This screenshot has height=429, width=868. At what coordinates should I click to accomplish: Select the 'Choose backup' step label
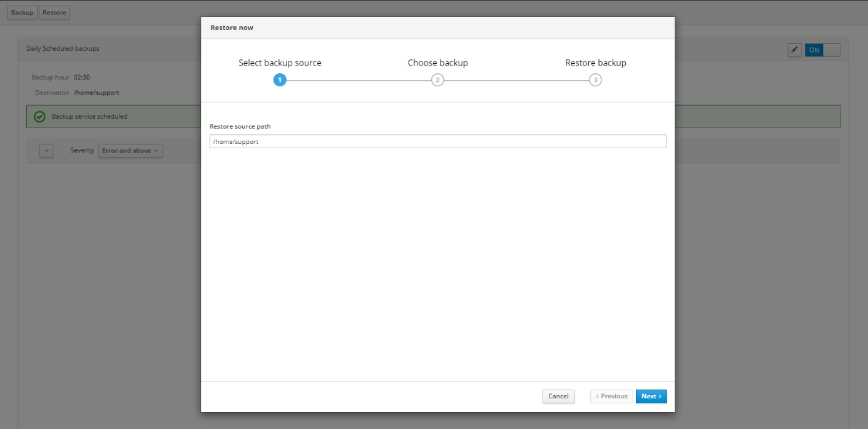tap(437, 63)
